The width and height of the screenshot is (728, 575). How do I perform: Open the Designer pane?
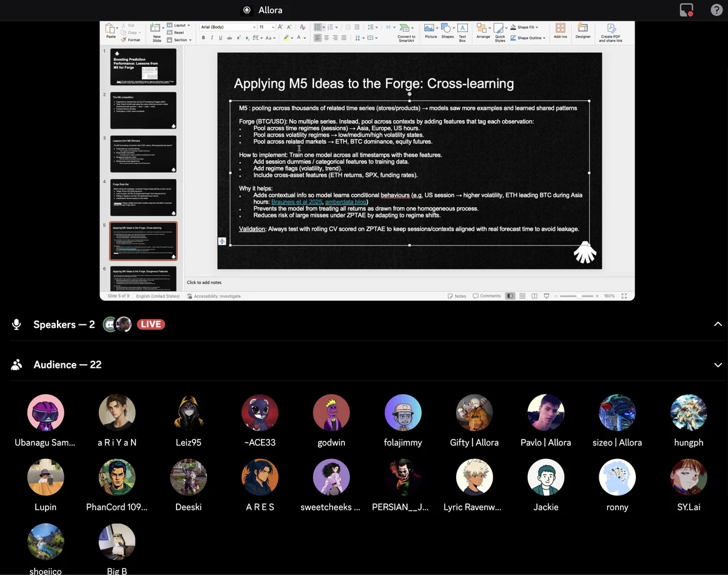583,31
